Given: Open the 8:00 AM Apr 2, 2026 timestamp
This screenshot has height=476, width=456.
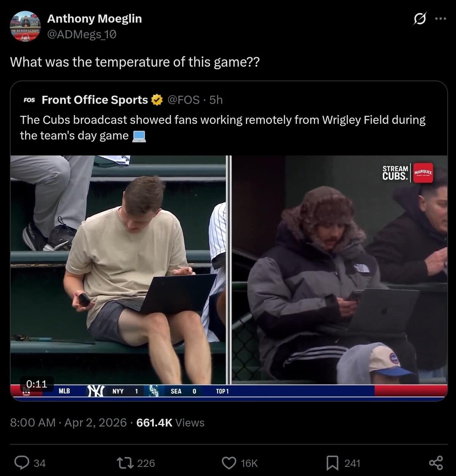Looking at the screenshot, I should (x=68, y=422).
